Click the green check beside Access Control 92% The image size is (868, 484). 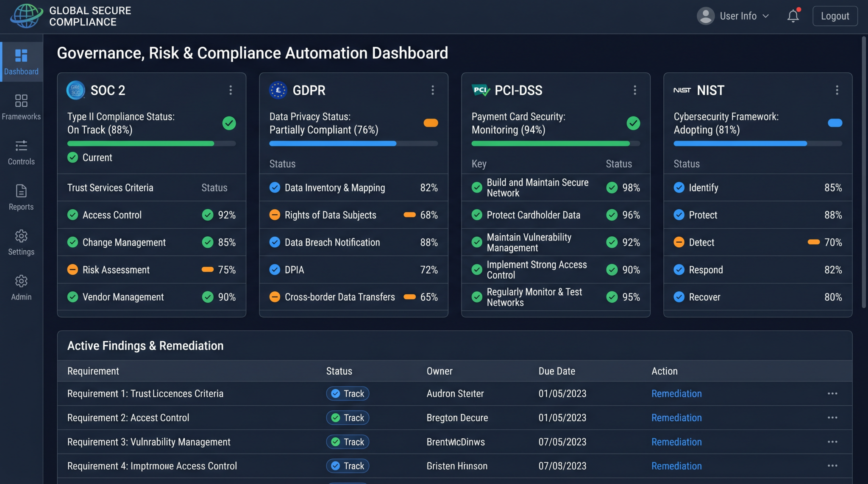pyautogui.click(x=208, y=215)
